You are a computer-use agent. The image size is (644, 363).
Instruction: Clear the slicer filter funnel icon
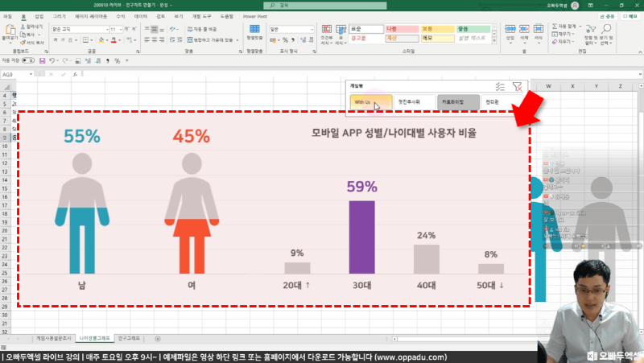pyautogui.click(x=517, y=87)
